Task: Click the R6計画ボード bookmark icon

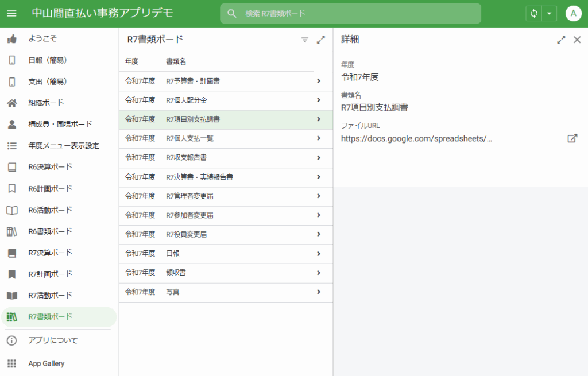Action: click(12, 188)
